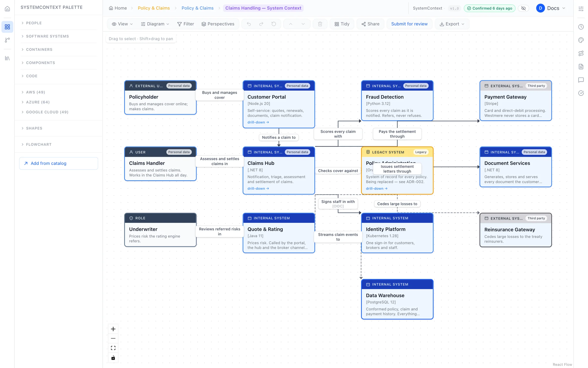This screenshot has width=588, height=368.
Task: Open the orange Policy & Claims breadcrumb
Action: pos(154,8)
